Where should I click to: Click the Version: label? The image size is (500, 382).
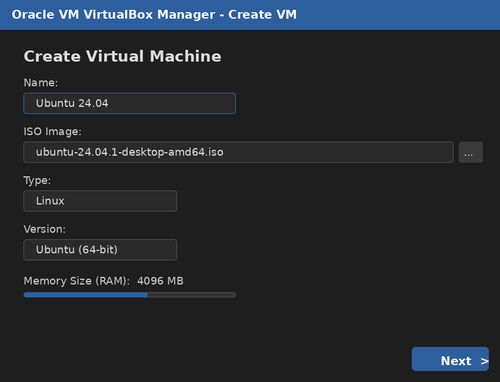(x=45, y=229)
